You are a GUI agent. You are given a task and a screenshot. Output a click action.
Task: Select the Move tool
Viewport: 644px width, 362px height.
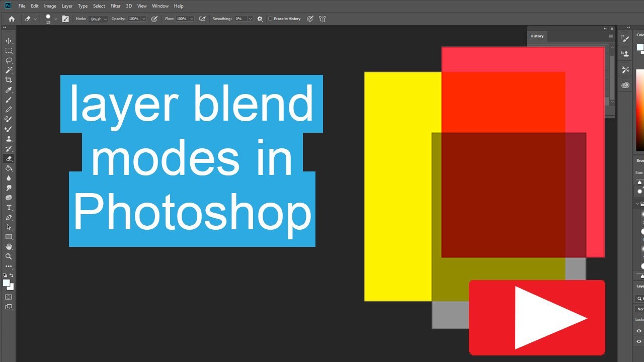click(x=9, y=41)
